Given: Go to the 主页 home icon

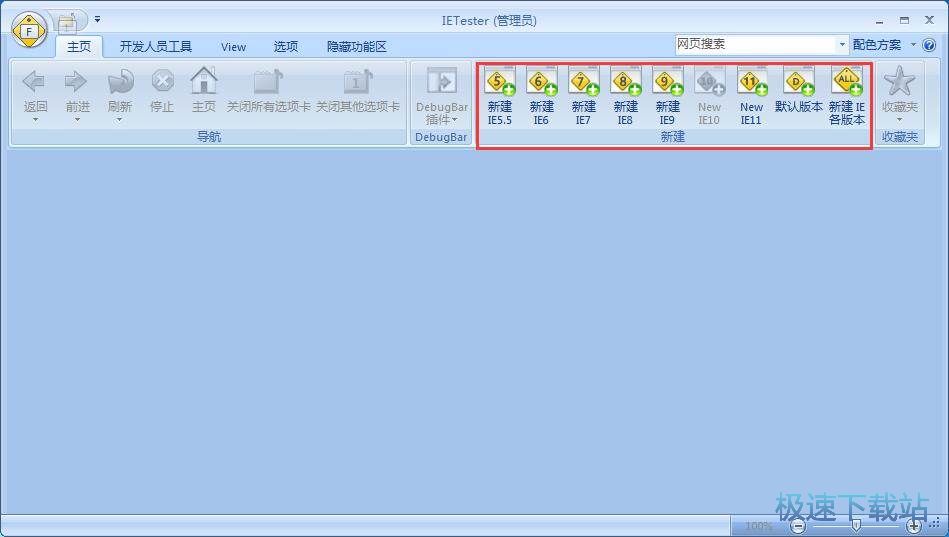Looking at the screenshot, I should (x=203, y=81).
